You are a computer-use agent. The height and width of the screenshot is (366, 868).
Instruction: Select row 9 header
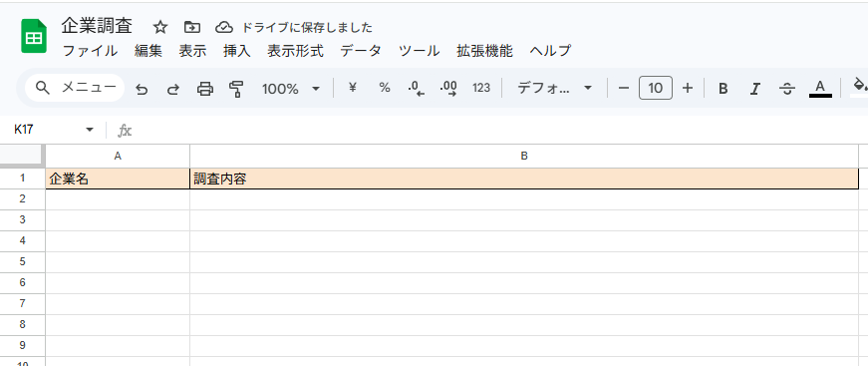pos(23,345)
